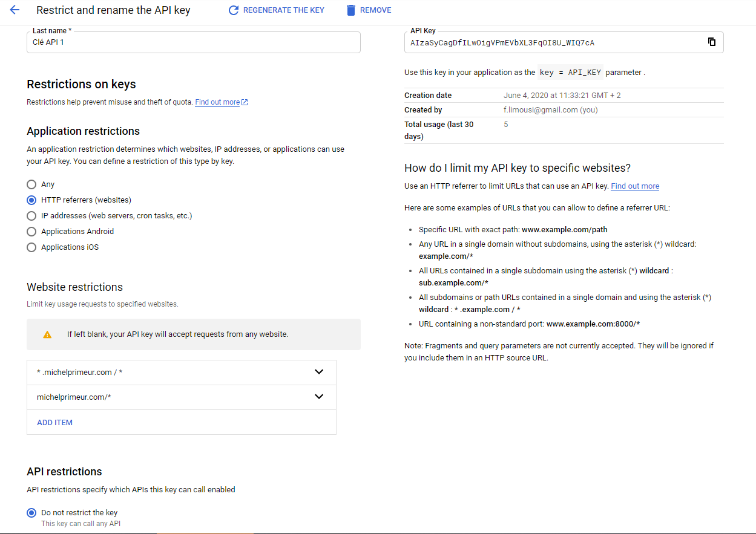Click the yellow warning triangle icon
This screenshot has width=756, height=534.
coord(47,334)
